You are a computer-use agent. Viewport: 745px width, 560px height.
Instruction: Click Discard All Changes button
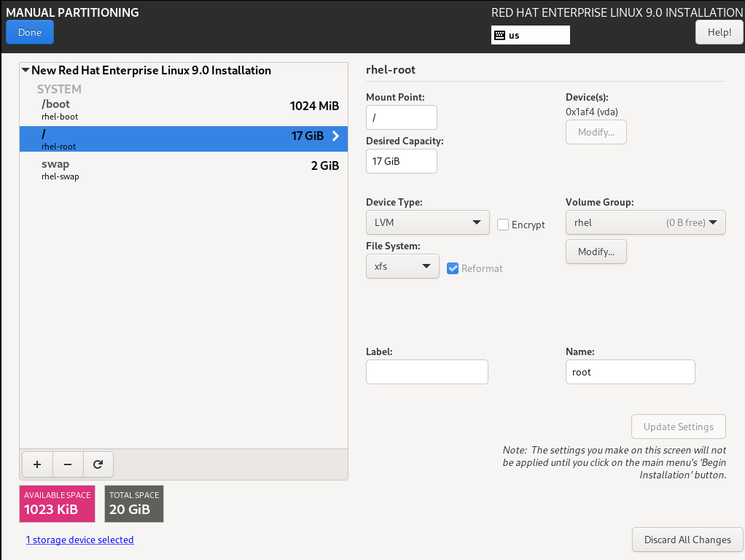click(687, 540)
